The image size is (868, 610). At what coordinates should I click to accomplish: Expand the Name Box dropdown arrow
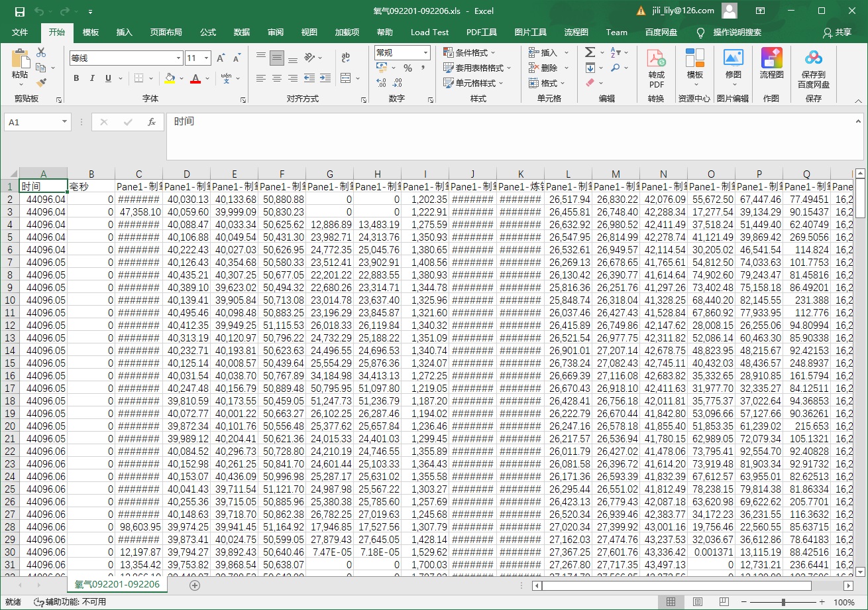(x=64, y=122)
